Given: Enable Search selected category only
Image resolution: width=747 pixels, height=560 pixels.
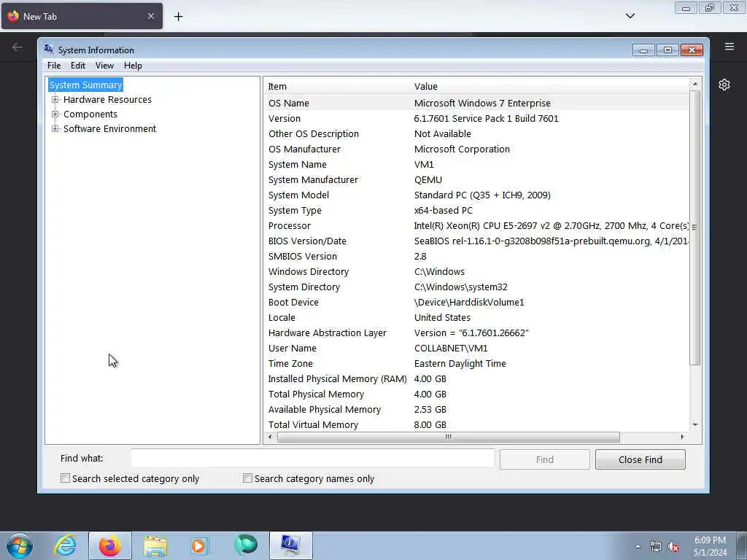Looking at the screenshot, I should tap(65, 478).
